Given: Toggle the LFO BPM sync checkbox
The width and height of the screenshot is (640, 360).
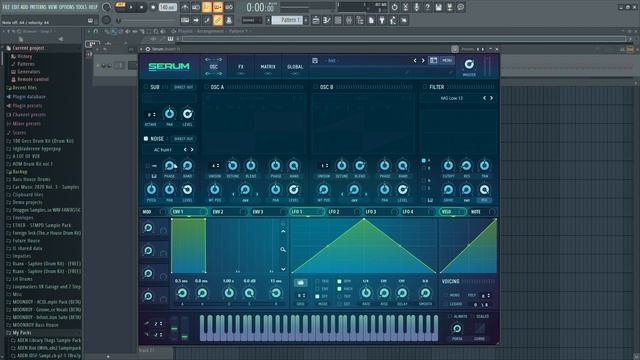Looking at the screenshot, I should click(339, 281).
